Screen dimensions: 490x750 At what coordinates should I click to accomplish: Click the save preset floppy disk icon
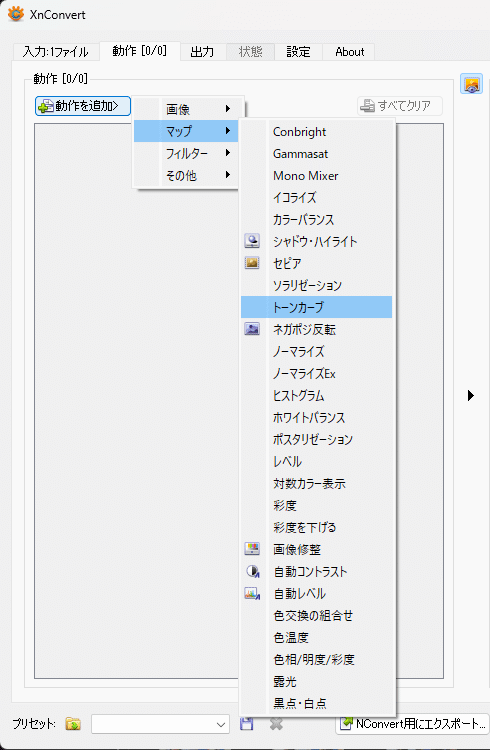[246, 724]
